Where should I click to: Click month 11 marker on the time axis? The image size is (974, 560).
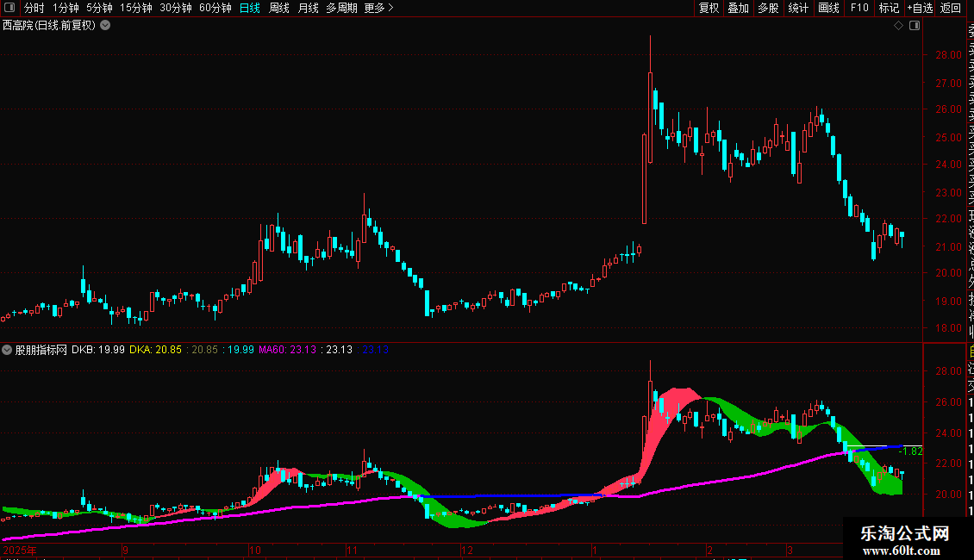[353, 551]
